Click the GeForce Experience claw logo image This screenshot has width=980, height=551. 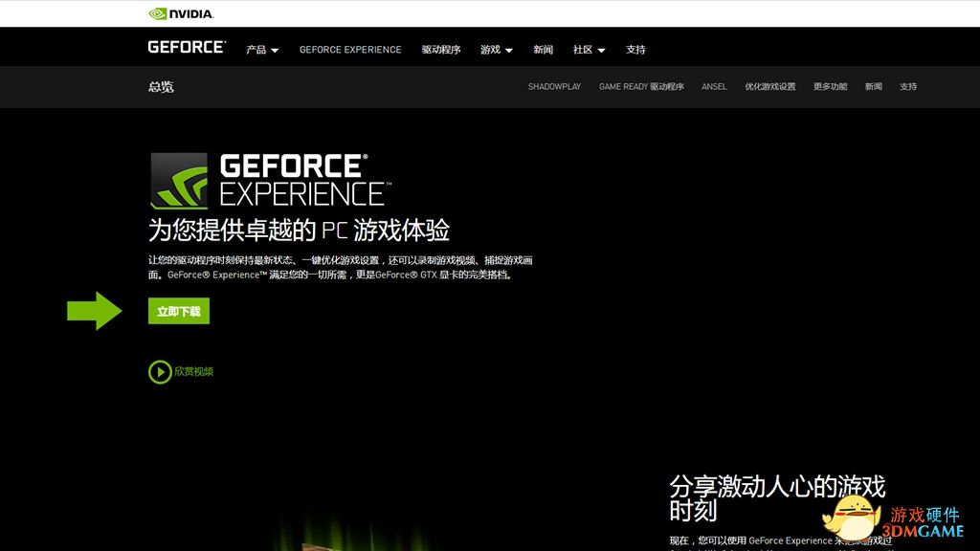(x=179, y=181)
